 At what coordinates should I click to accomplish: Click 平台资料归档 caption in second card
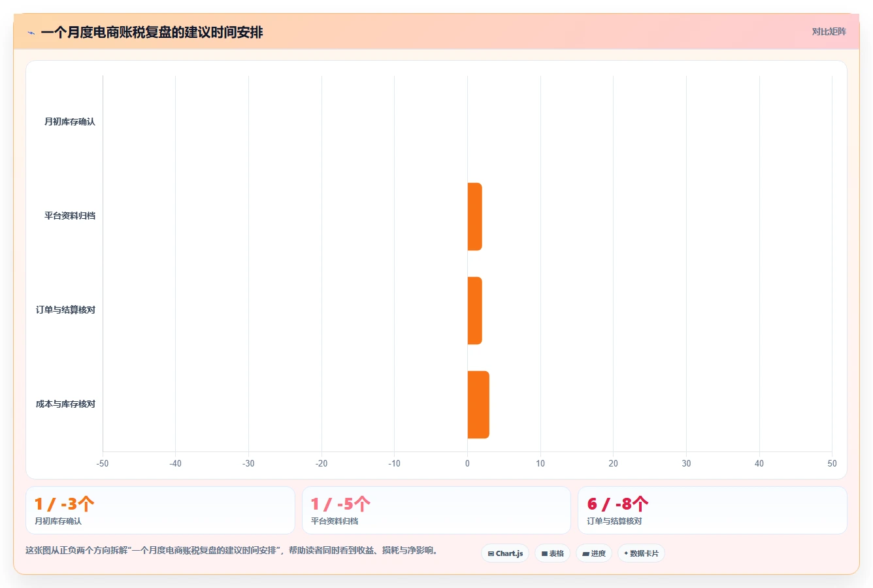(x=335, y=521)
